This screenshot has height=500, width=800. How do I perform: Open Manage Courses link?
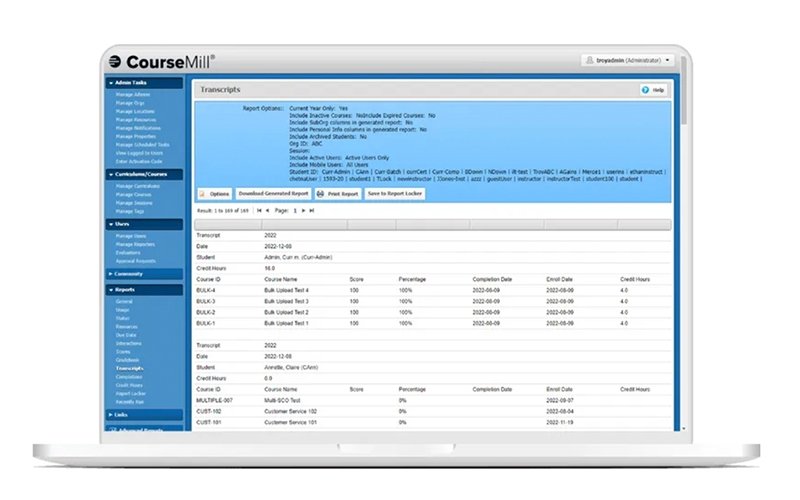(134, 195)
